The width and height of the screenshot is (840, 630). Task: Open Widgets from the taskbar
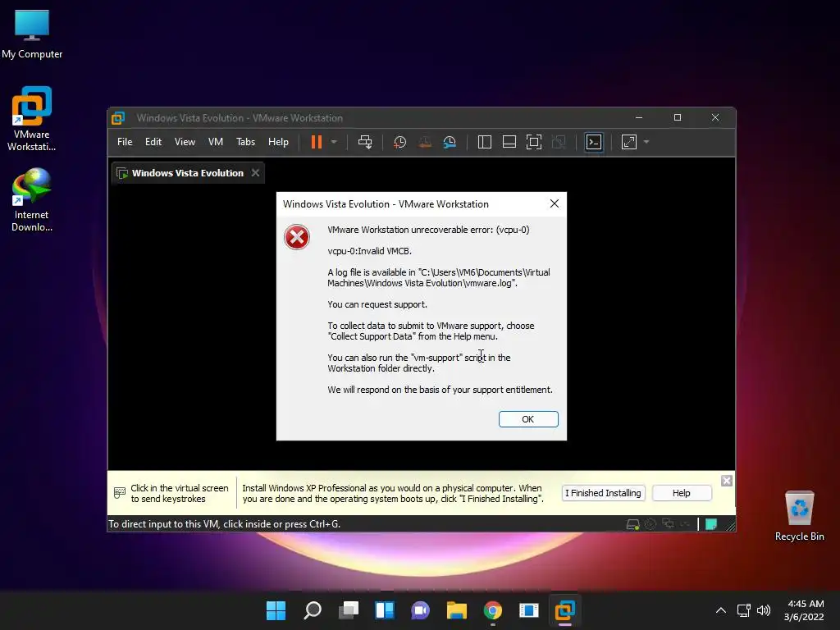(x=384, y=610)
